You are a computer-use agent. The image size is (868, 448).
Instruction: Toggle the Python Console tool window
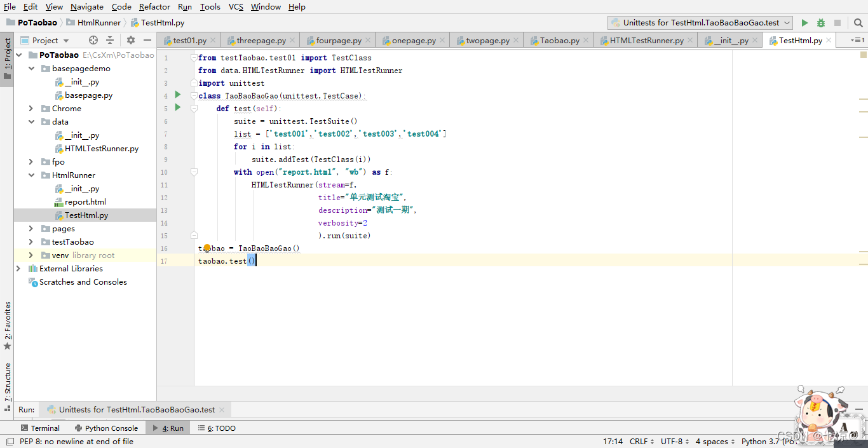coord(106,428)
